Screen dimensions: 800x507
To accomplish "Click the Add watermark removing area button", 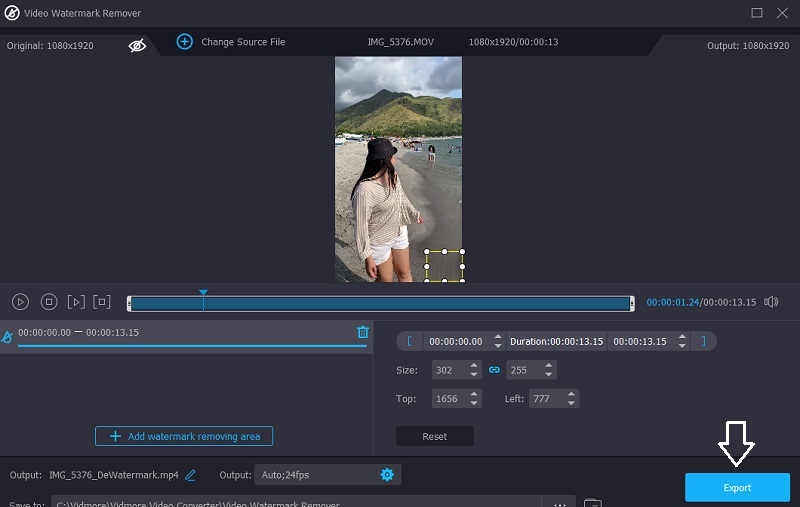I will [x=184, y=436].
